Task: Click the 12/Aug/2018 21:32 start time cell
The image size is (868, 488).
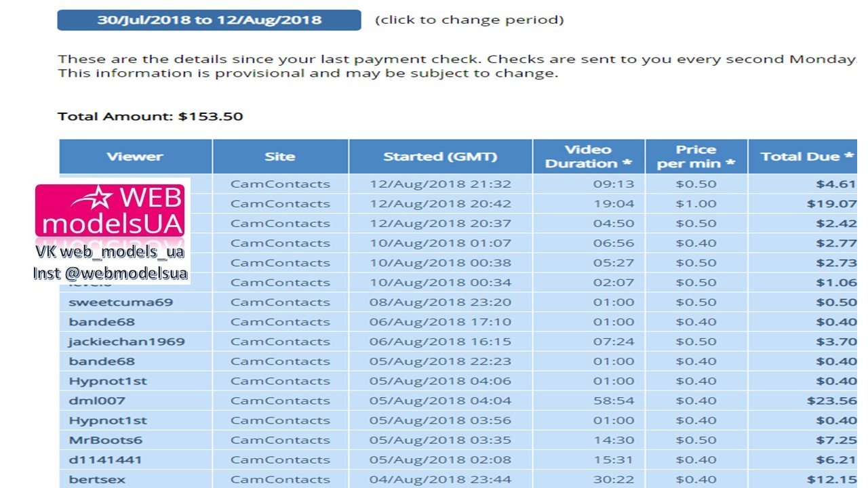Action: tap(440, 184)
